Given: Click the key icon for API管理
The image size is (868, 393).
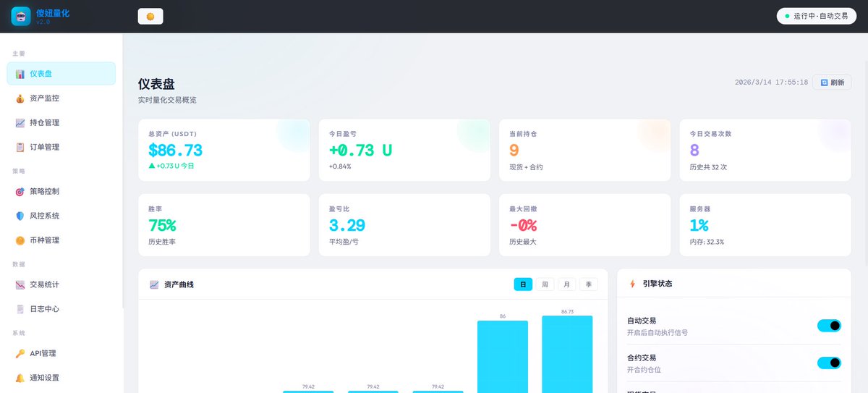Looking at the screenshot, I should pos(20,354).
